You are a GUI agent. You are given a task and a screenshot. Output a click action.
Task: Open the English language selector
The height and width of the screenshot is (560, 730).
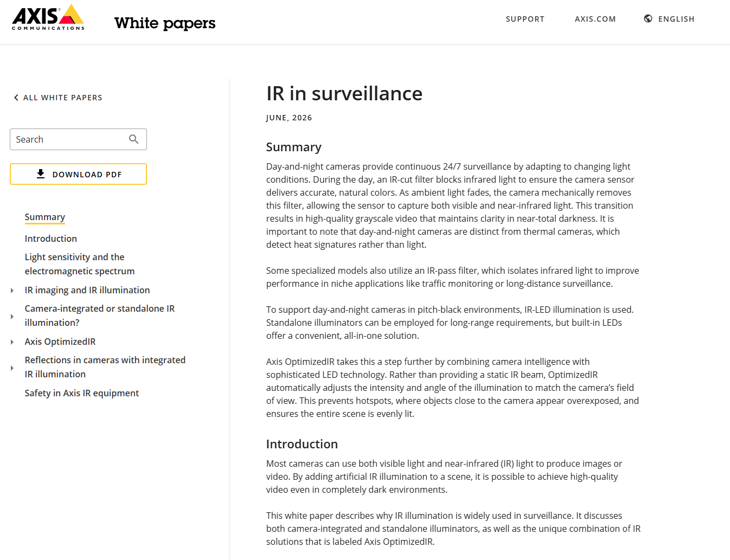pyautogui.click(x=676, y=19)
